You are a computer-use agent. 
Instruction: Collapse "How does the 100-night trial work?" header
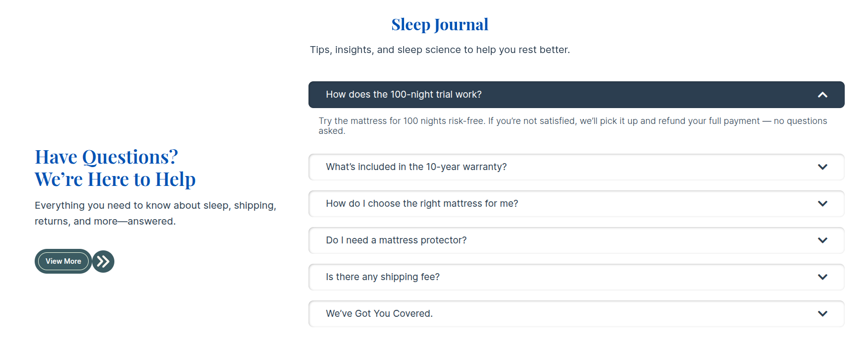point(404,95)
